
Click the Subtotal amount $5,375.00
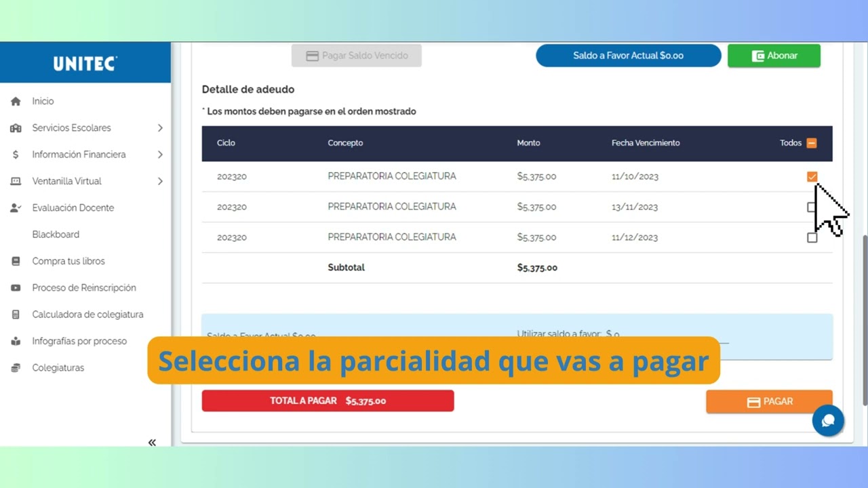[x=537, y=268]
